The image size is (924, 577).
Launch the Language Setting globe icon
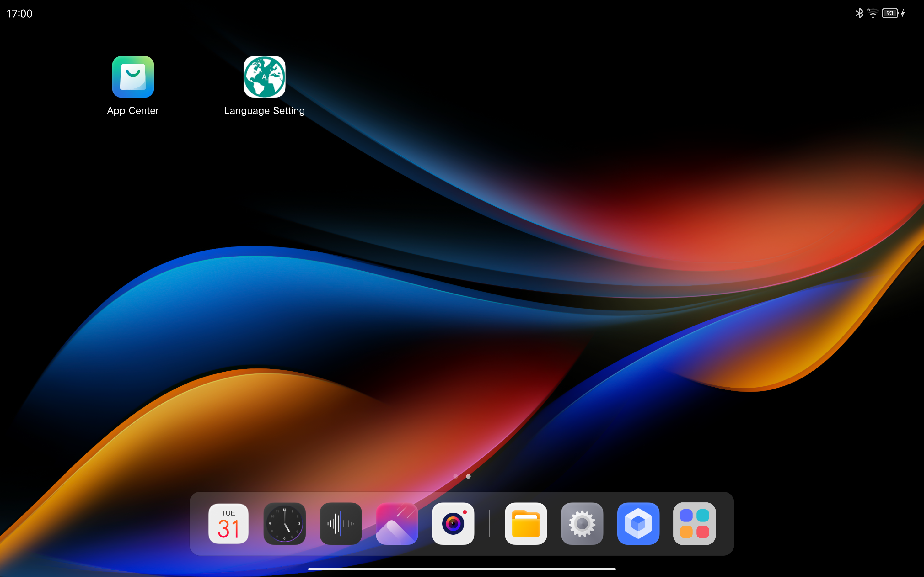point(264,77)
